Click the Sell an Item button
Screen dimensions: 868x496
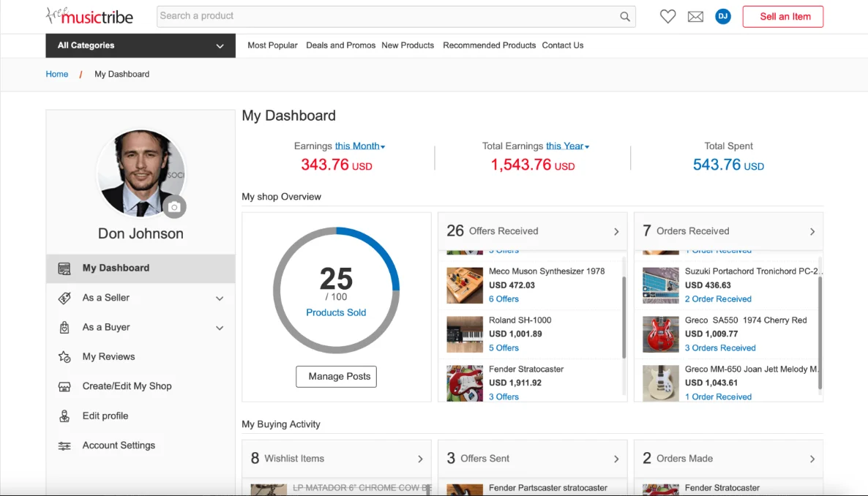point(783,17)
